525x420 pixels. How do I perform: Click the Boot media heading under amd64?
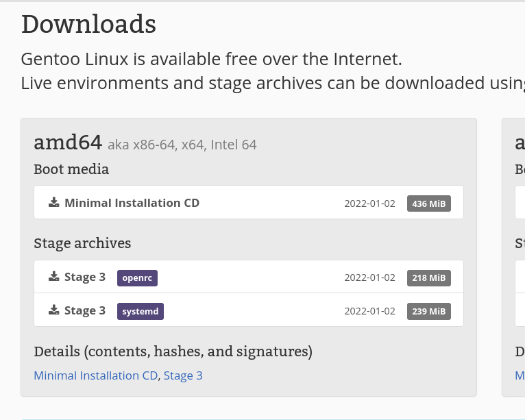[71, 169]
